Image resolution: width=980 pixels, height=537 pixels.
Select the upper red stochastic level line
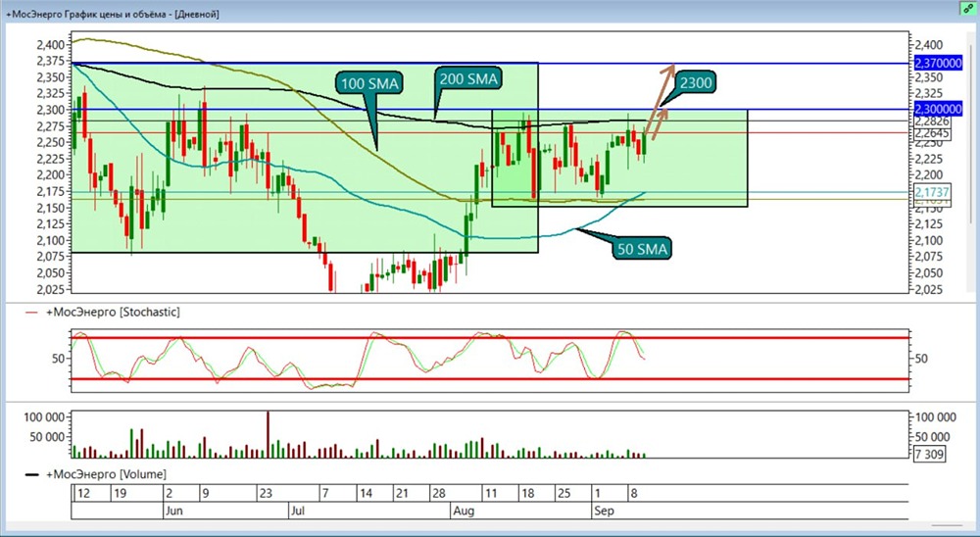489,337
